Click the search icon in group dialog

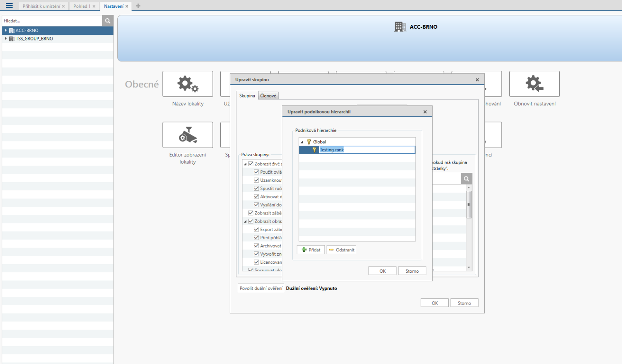click(466, 179)
